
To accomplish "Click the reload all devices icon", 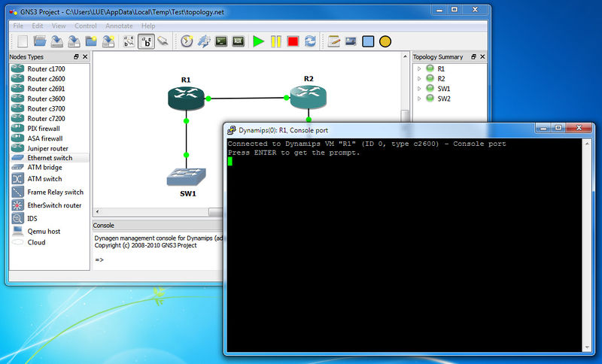I will point(310,41).
